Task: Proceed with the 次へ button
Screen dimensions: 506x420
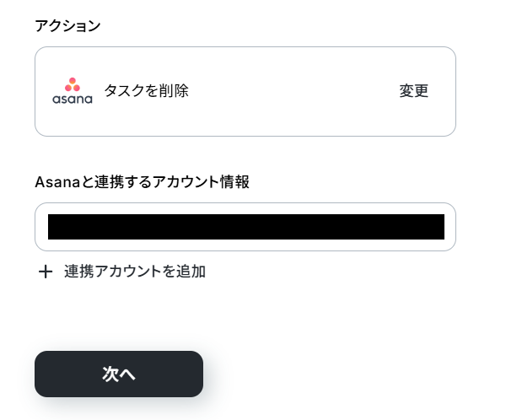Action: pyautogui.click(x=119, y=374)
